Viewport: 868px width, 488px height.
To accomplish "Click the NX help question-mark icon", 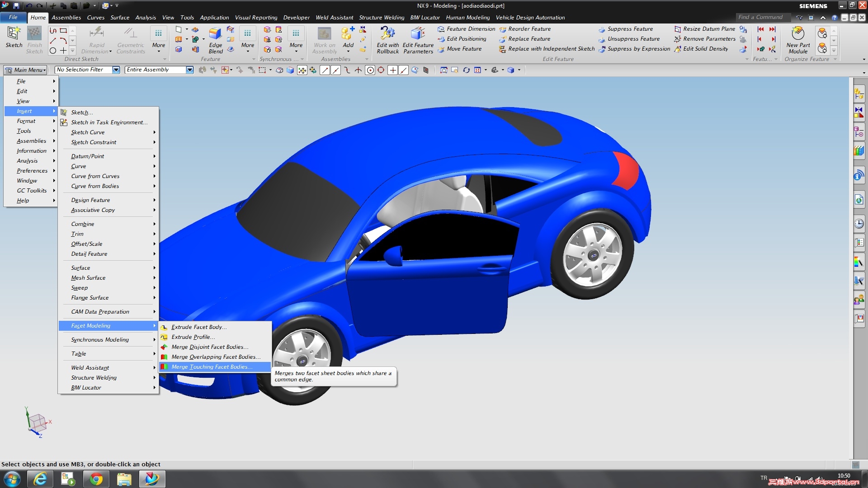I will pos(835,18).
